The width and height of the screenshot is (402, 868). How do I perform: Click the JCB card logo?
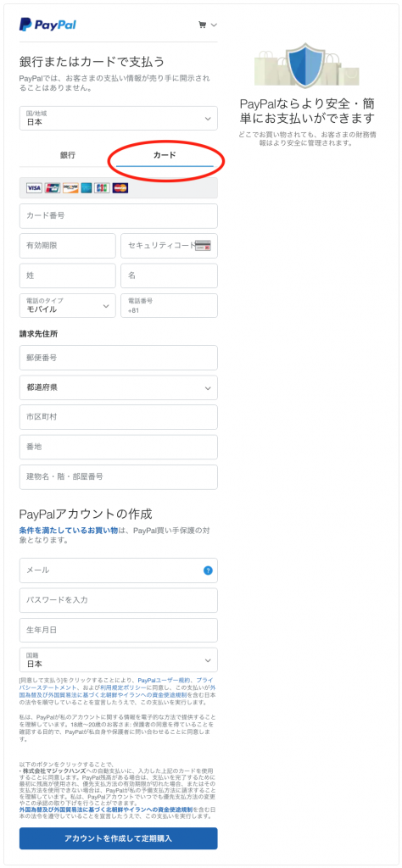tap(103, 188)
